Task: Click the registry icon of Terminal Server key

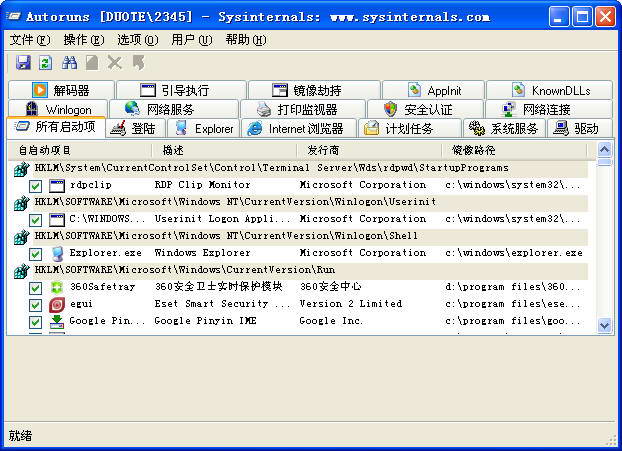Action: pyautogui.click(x=22, y=169)
